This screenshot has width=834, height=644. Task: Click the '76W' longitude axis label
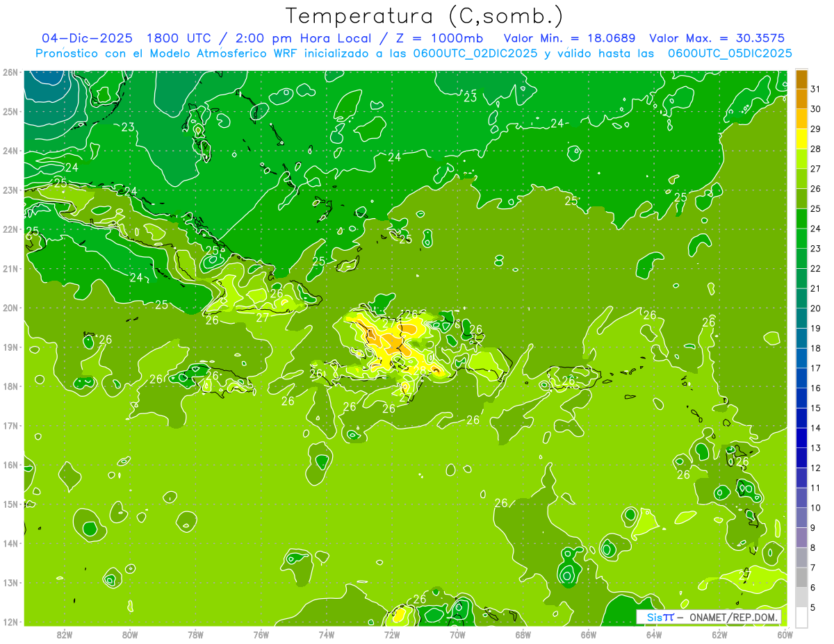261,634
